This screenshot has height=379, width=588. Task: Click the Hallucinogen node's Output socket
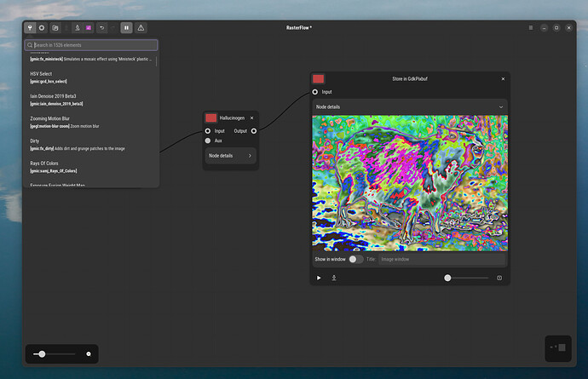tap(254, 131)
